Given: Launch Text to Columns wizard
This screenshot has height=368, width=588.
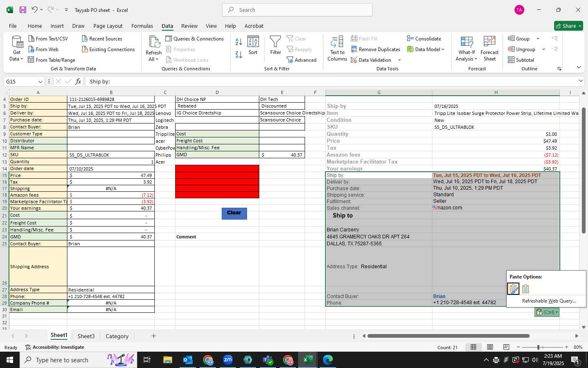Looking at the screenshot, I should pos(337,48).
